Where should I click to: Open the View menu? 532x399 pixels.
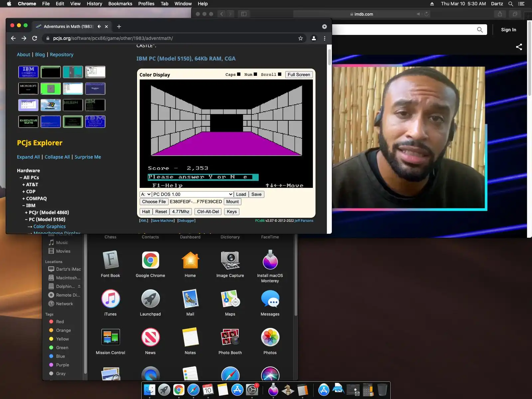tap(75, 4)
